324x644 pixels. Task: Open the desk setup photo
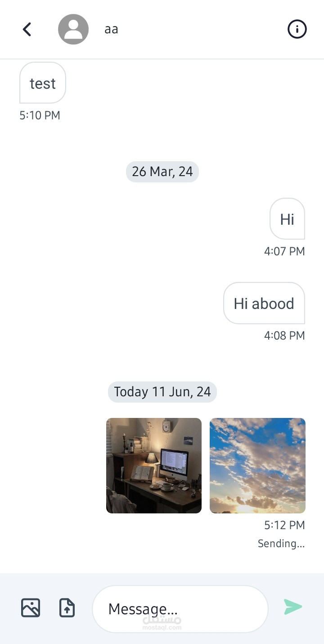154,466
